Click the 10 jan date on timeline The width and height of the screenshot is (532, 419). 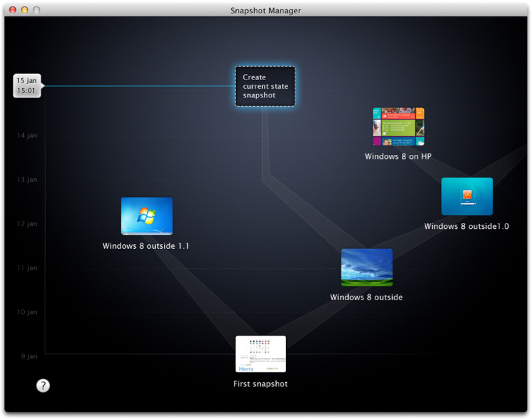(x=27, y=312)
